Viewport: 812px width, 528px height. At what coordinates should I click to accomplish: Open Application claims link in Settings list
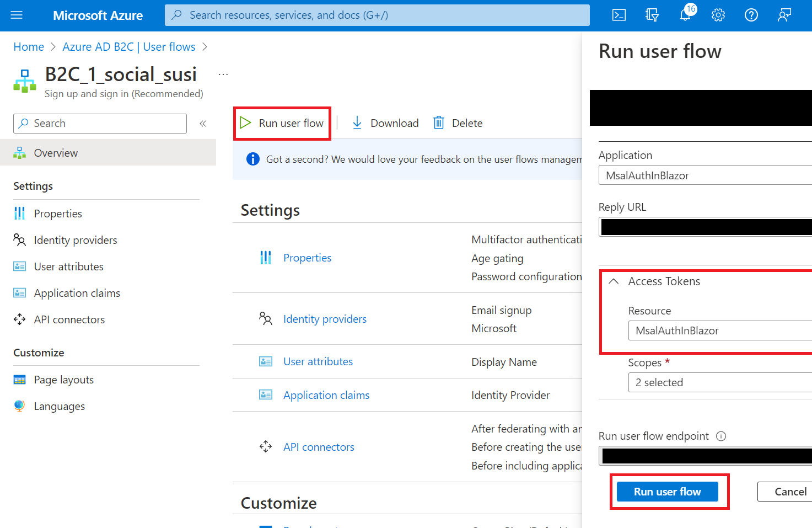tap(326, 395)
